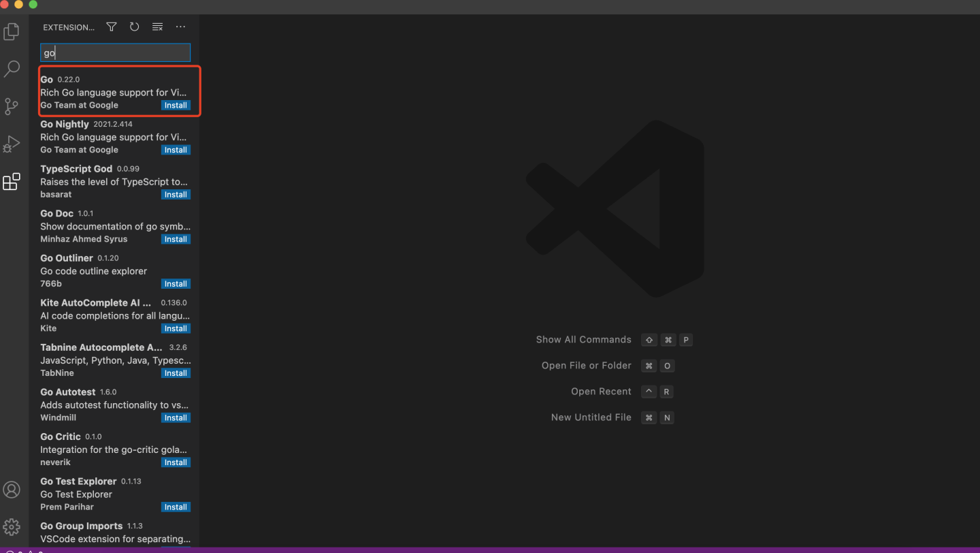
Task: Install the Go Doc extension
Action: pos(176,239)
